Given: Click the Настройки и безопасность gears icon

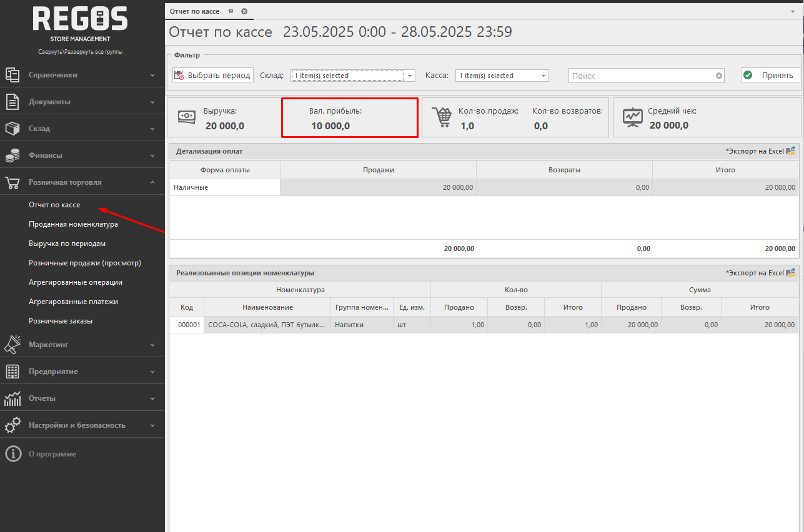Looking at the screenshot, I should (x=12, y=425).
